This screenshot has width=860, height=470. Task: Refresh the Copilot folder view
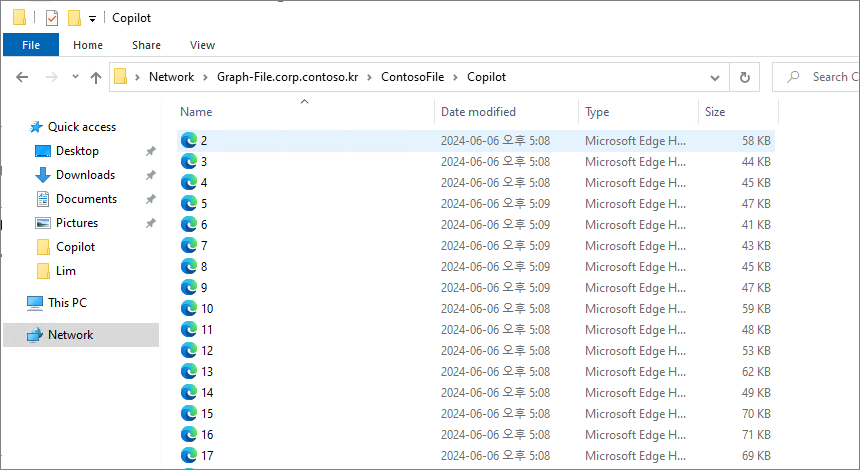click(x=744, y=77)
